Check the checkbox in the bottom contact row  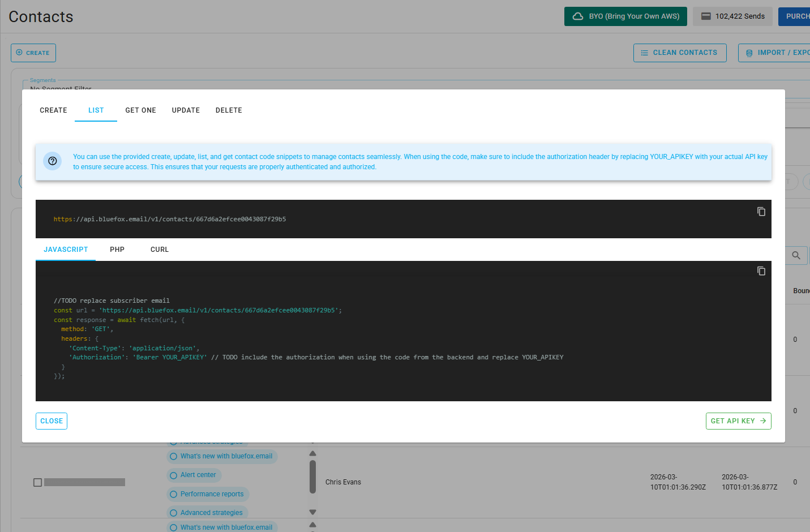click(x=37, y=482)
